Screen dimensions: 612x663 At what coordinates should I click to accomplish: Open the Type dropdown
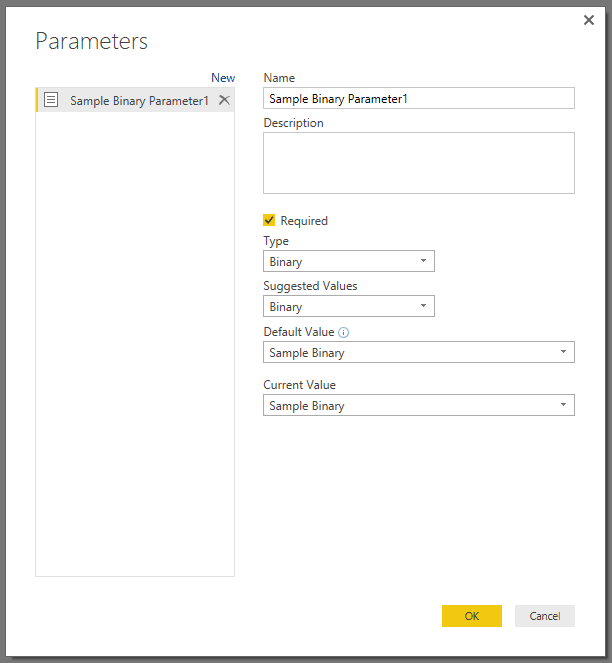pyautogui.click(x=348, y=262)
